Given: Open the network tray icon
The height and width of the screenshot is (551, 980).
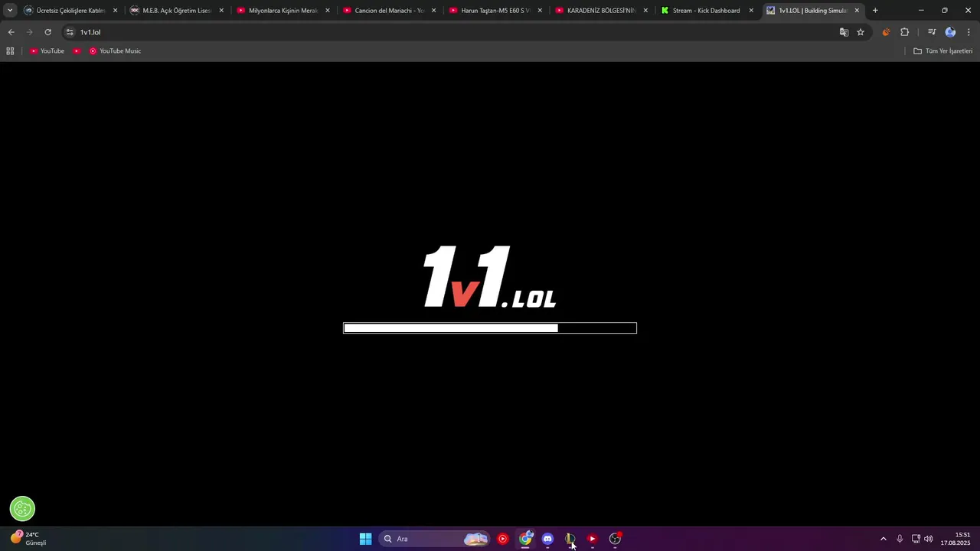Looking at the screenshot, I should pos(916,539).
